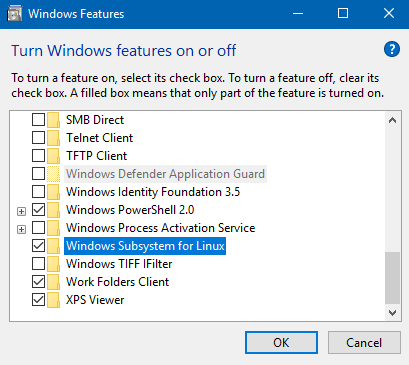Image resolution: width=409 pixels, height=365 pixels.
Task: Select the Windows Defender Application Guard label
Action: tap(165, 174)
